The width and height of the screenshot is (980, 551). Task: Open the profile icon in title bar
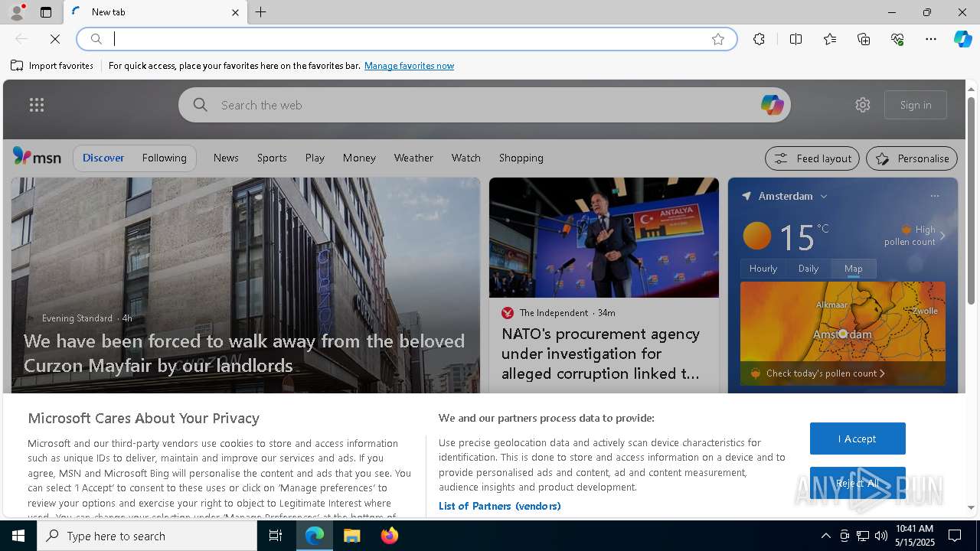click(x=17, y=12)
